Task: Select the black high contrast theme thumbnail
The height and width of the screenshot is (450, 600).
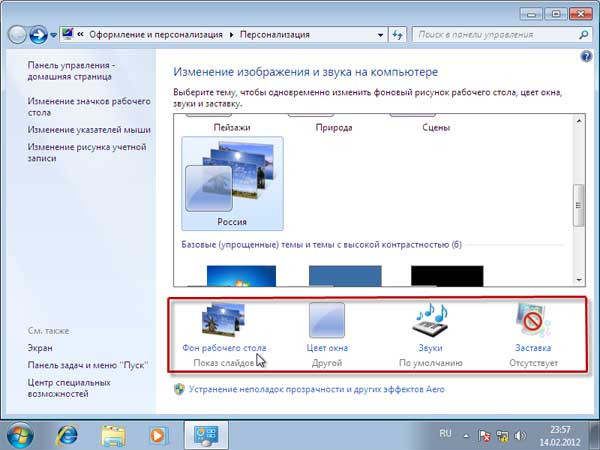Action: pos(447,276)
